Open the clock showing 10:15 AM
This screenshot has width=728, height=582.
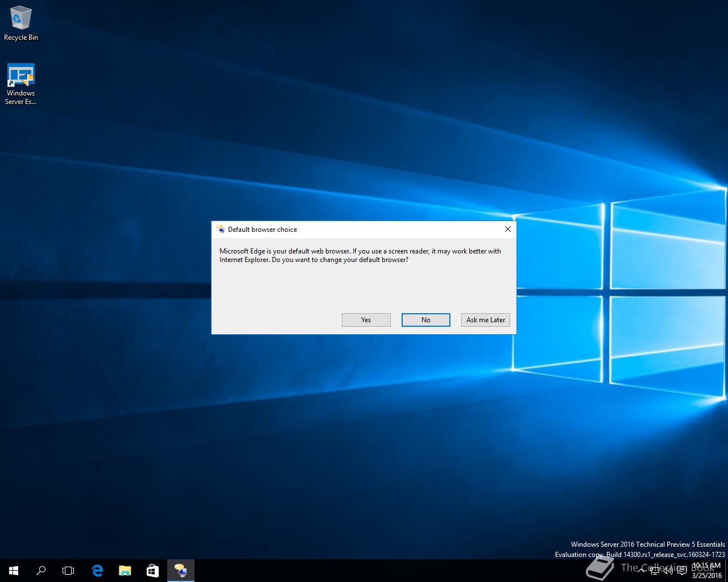click(x=706, y=571)
